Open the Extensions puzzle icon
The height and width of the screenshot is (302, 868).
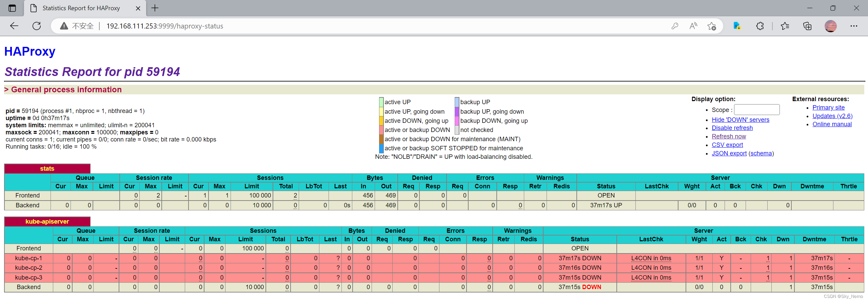click(x=760, y=26)
